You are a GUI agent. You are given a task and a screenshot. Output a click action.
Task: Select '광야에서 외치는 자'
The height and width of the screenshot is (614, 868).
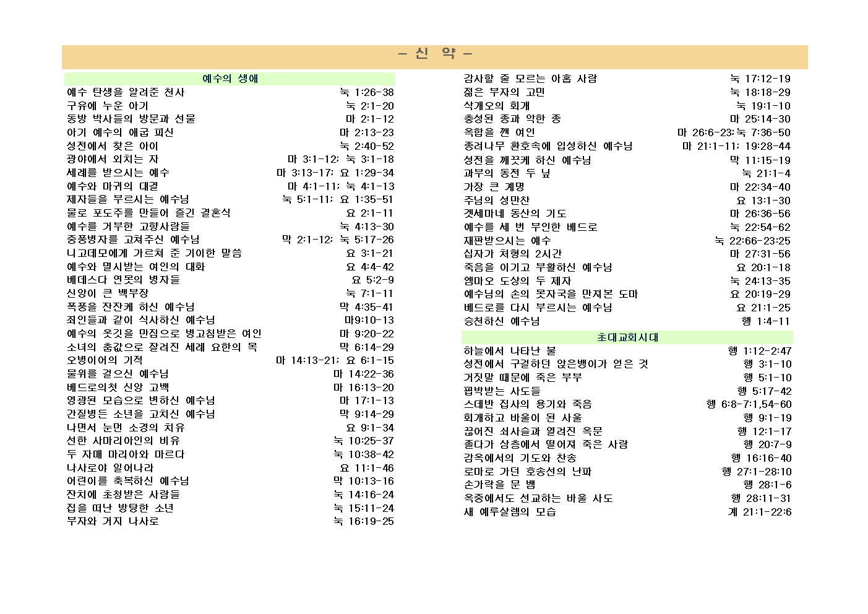[113, 159]
